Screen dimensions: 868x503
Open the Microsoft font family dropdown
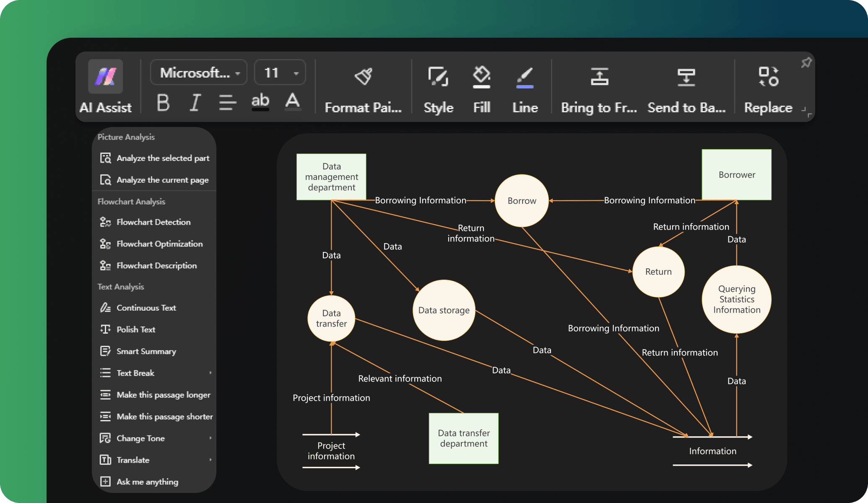(199, 73)
